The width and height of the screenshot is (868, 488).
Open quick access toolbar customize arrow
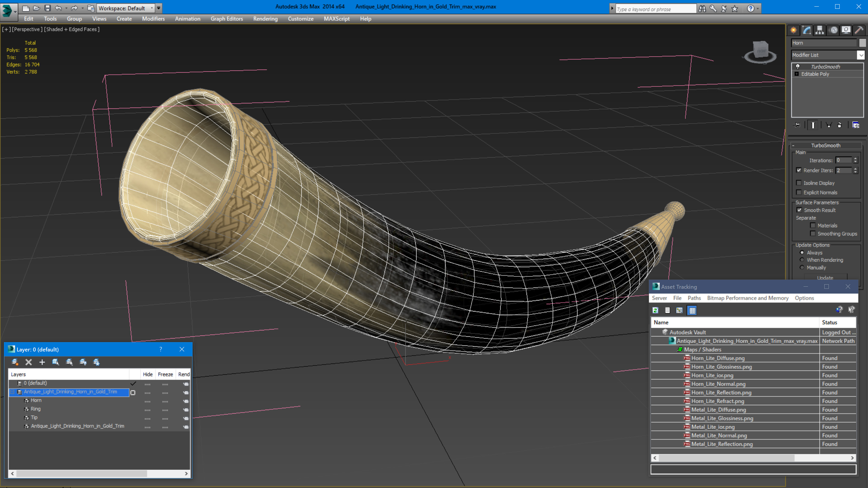[x=158, y=8]
